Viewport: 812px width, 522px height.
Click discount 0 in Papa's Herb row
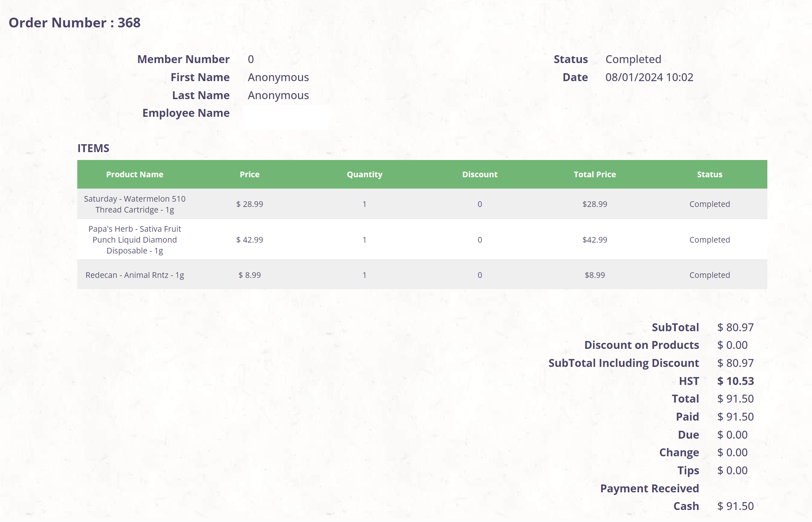tap(480, 240)
